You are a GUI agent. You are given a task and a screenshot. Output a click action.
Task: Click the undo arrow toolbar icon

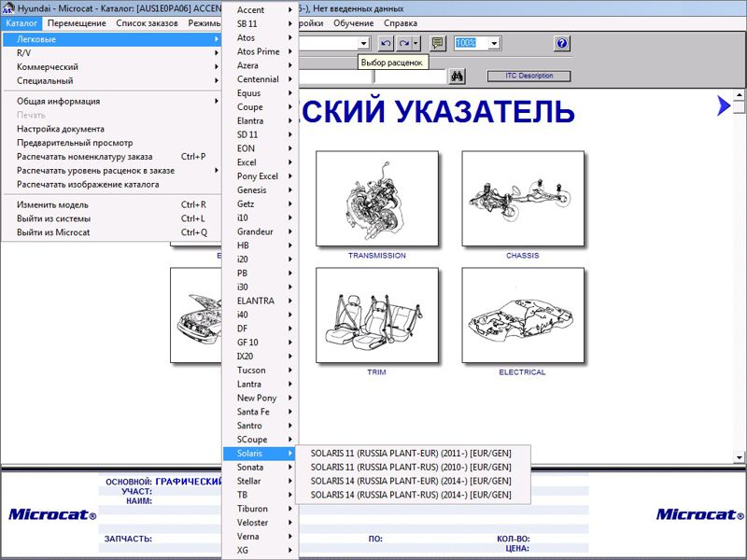[x=386, y=43]
